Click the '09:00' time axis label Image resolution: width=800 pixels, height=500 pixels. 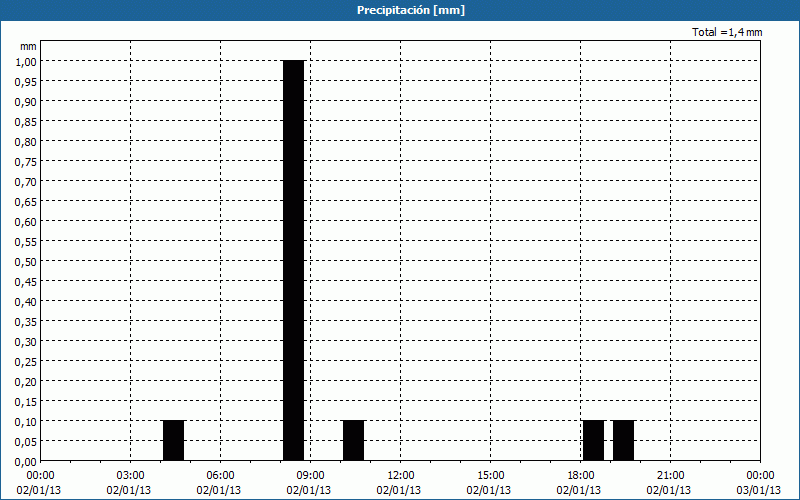tap(310, 476)
